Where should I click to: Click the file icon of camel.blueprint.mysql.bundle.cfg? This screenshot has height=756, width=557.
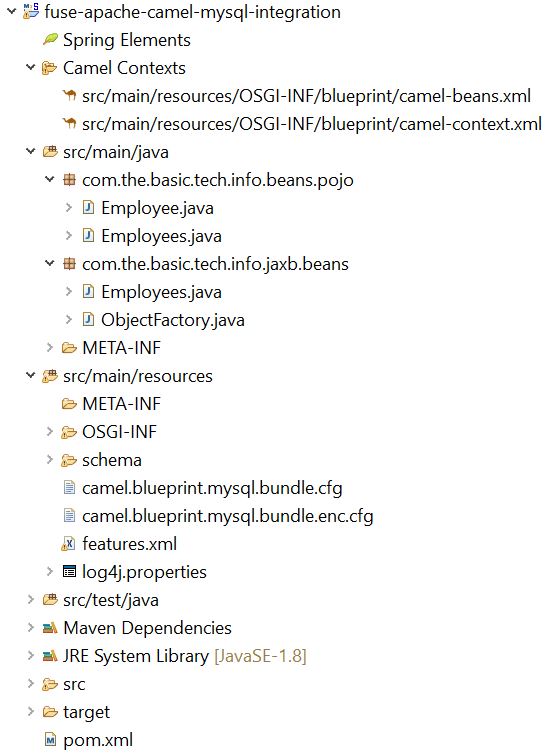pos(69,488)
